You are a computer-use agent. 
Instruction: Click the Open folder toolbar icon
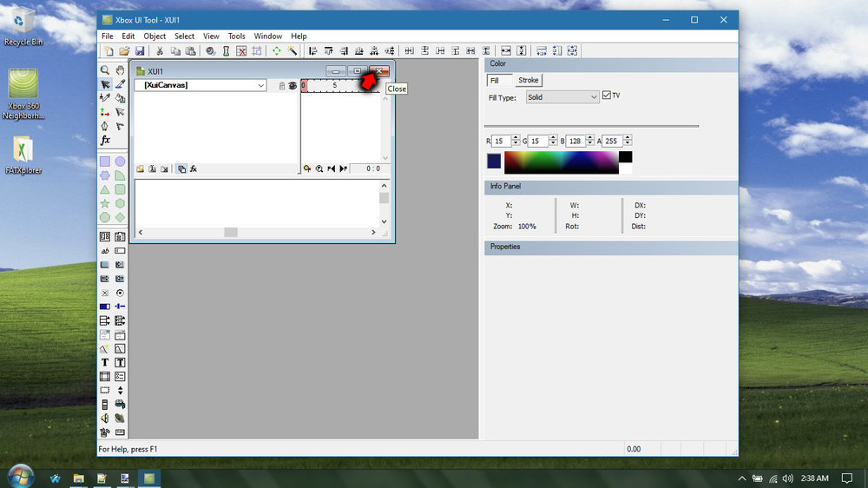point(124,51)
